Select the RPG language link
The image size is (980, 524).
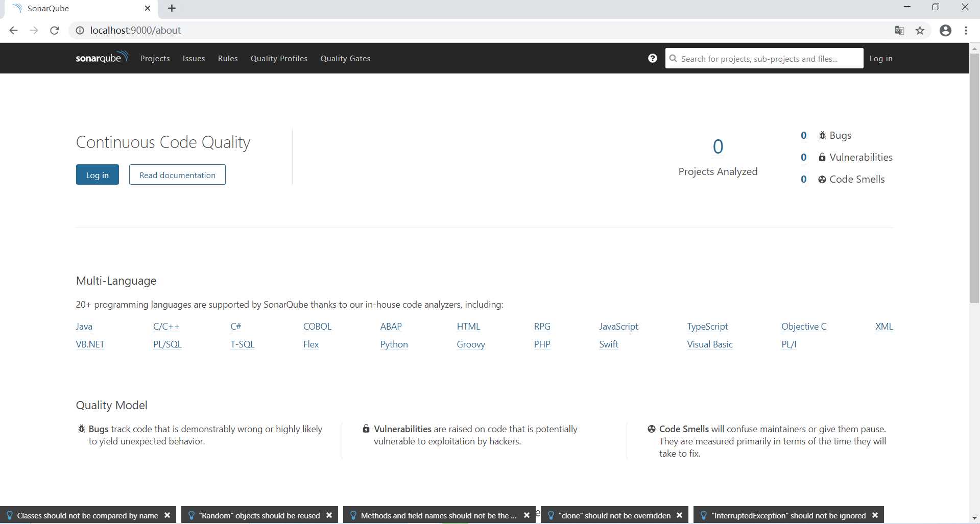pyautogui.click(x=542, y=327)
